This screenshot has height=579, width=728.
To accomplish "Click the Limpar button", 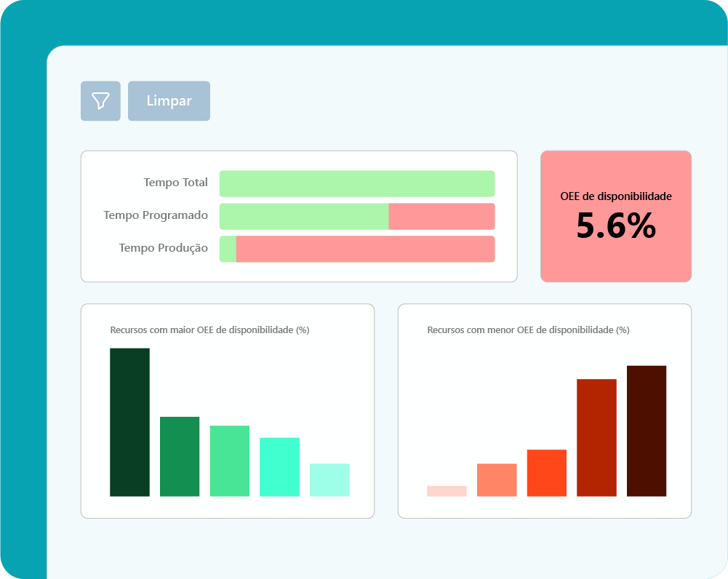I will pyautogui.click(x=169, y=101).
